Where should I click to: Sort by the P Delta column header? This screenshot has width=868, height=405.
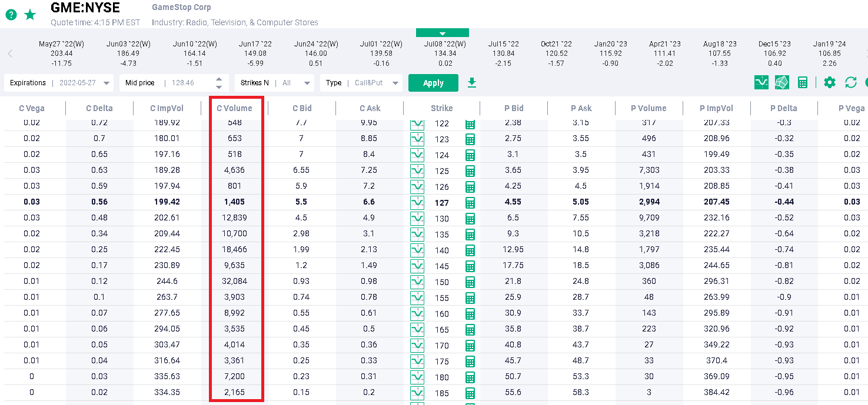(784, 108)
